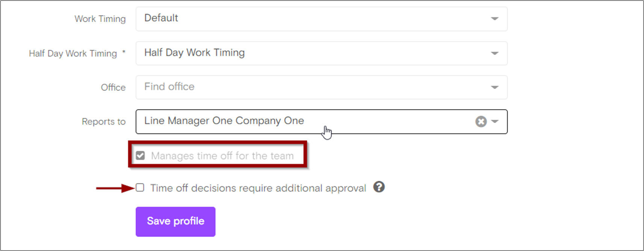The height and width of the screenshot is (251, 644).
Task: Click the Half Day Work Timing field label
Action: (73, 54)
